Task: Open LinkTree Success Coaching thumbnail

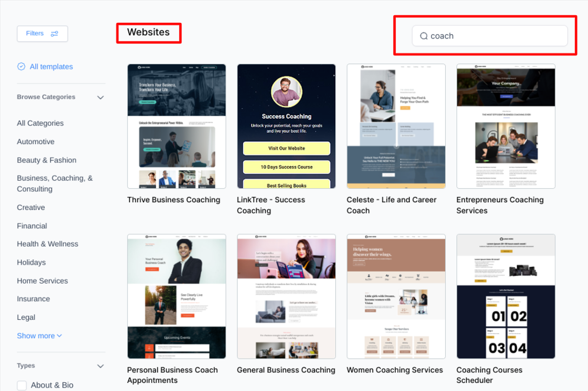Action: coord(286,126)
